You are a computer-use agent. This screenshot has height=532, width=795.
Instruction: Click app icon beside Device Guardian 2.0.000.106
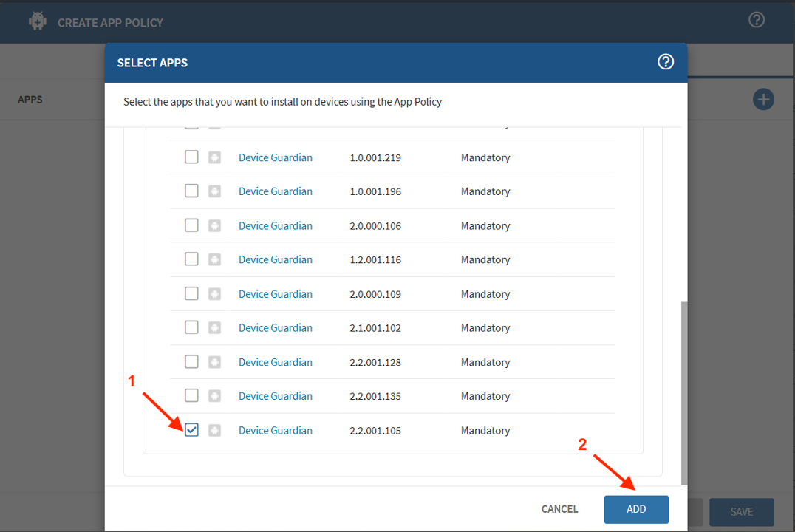click(x=214, y=225)
